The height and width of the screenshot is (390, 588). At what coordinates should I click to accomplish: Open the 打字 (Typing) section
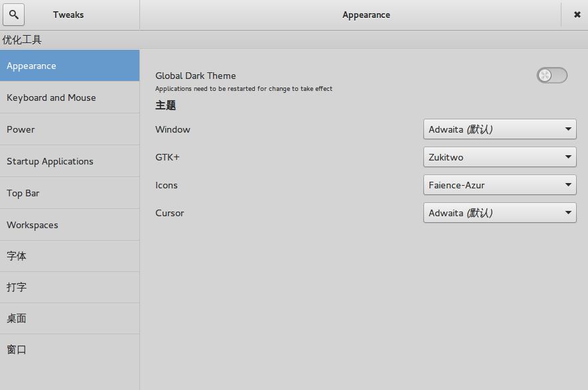point(70,287)
